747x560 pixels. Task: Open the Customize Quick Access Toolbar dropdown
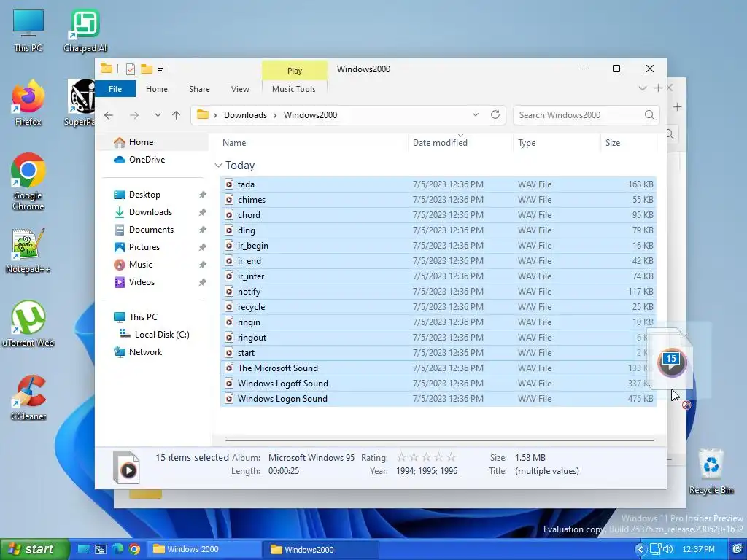pos(160,70)
